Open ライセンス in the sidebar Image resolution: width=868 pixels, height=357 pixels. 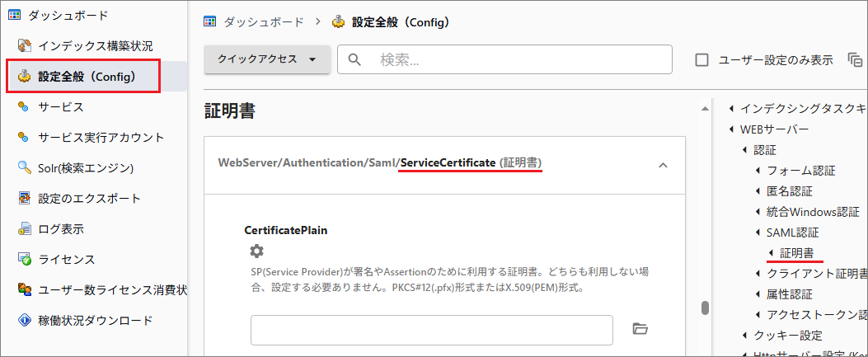66,260
